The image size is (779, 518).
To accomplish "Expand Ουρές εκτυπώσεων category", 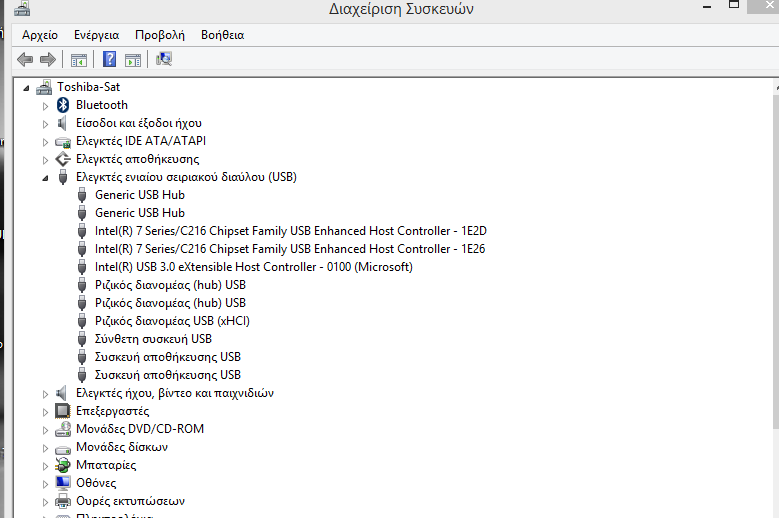I will 45,502.
